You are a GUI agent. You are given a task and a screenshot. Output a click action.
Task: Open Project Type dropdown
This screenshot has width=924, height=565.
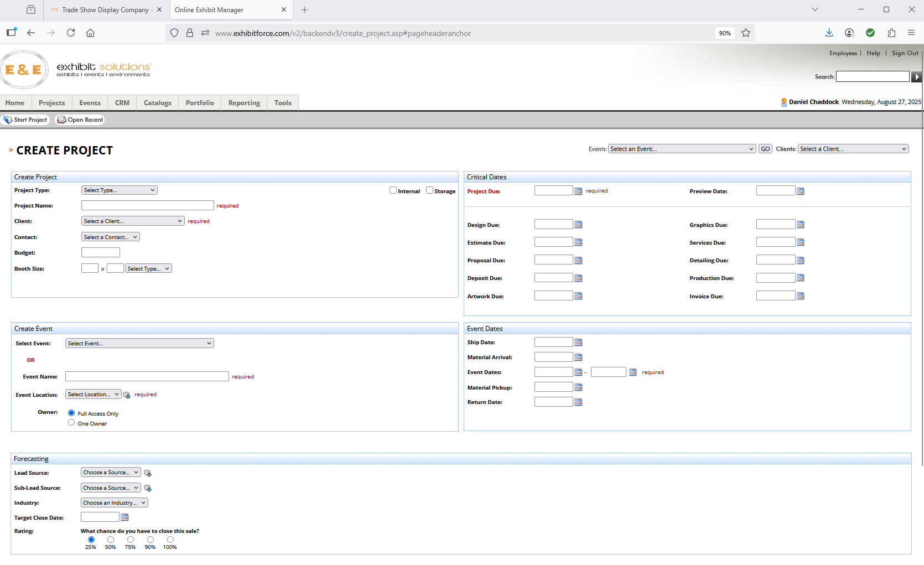click(120, 190)
